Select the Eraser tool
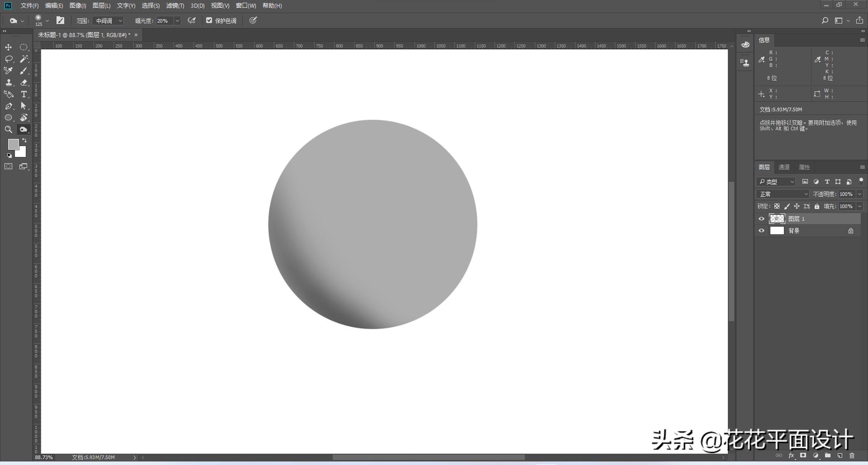This screenshot has width=868, height=465. (x=24, y=83)
